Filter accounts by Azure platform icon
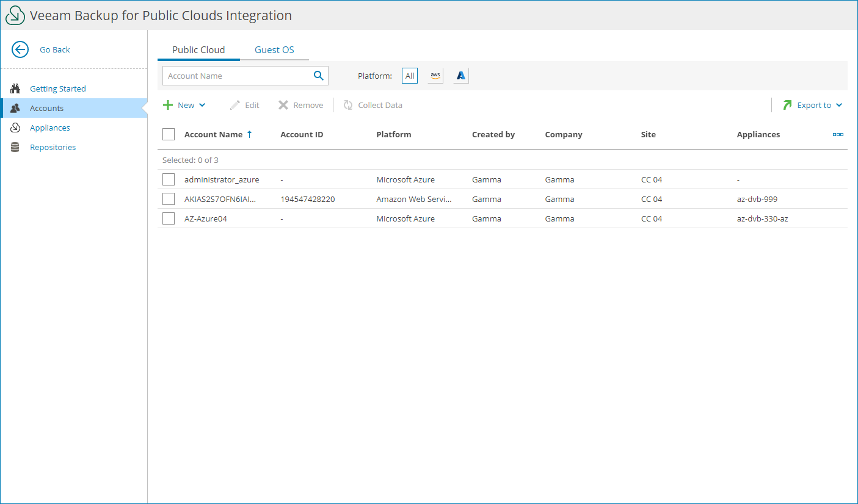The width and height of the screenshot is (858, 504). [461, 76]
